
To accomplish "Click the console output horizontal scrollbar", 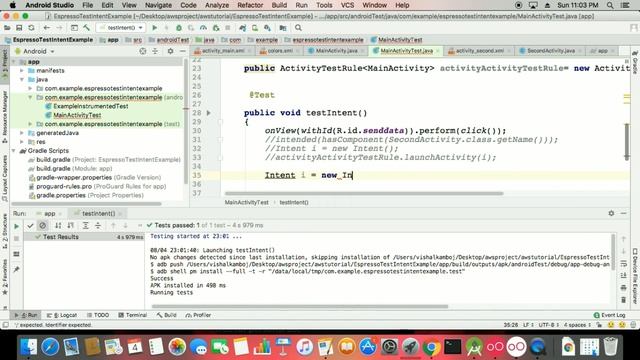I will (x=300, y=306).
